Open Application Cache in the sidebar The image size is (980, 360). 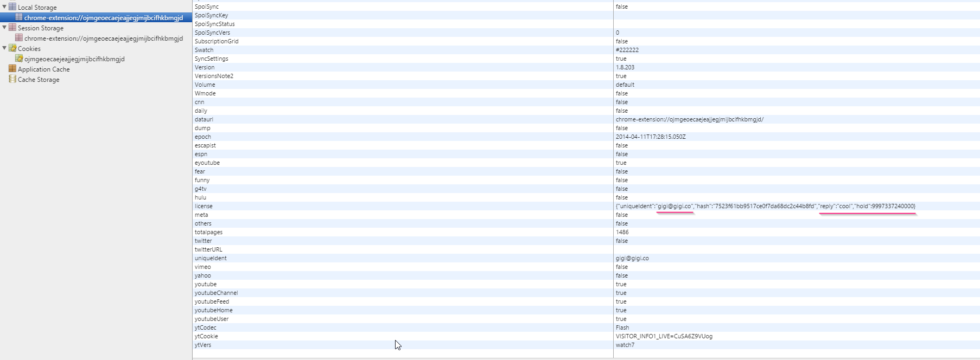pos(43,69)
